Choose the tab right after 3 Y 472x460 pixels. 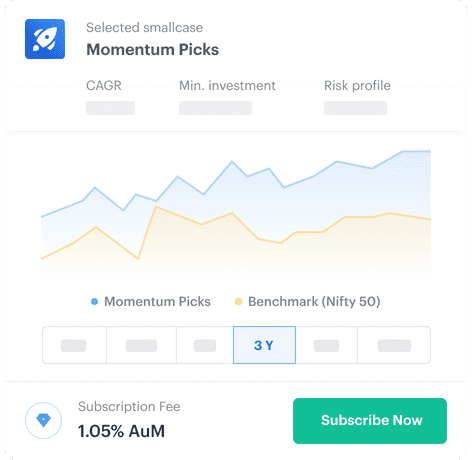326,345
